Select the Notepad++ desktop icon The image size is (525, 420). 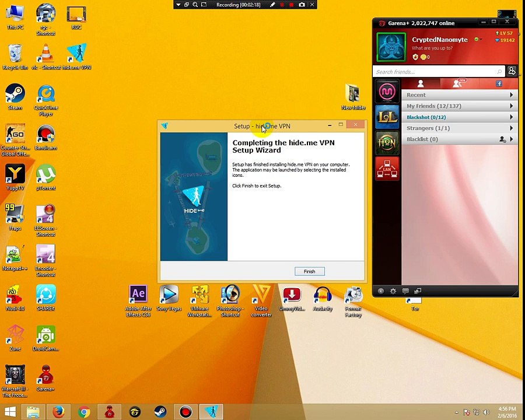coord(15,258)
